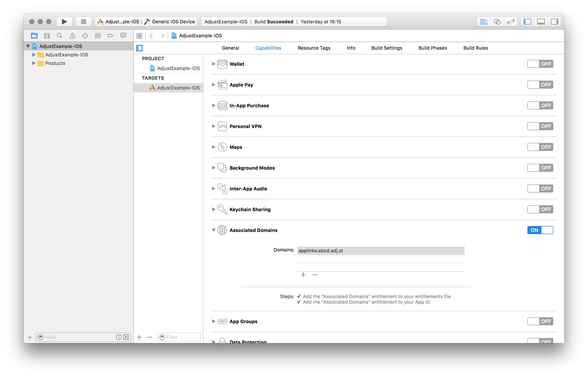Hide the bottom debug area panel
The image size is (588, 377).
[541, 22]
